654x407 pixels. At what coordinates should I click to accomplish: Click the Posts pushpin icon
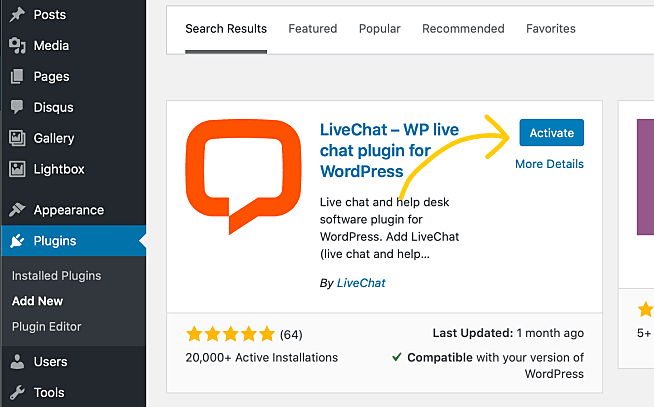point(17,14)
